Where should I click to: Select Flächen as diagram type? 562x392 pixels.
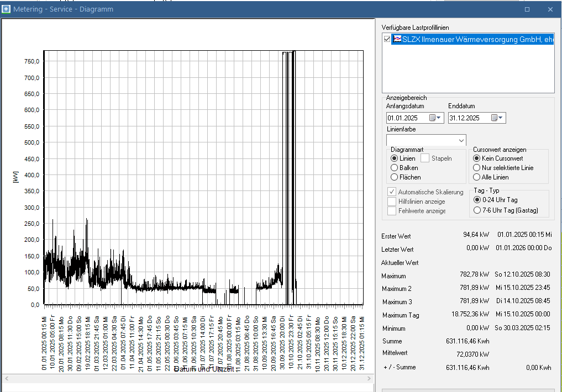click(x=395, y=177)
